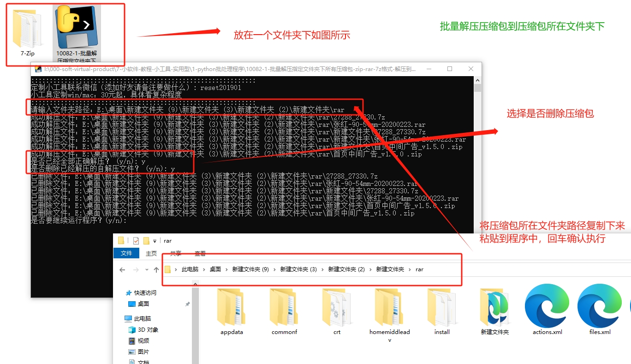
Task: Jump to 新建文件夹 (3) in the breadcrumb
Action: click(x=298, y=269)
